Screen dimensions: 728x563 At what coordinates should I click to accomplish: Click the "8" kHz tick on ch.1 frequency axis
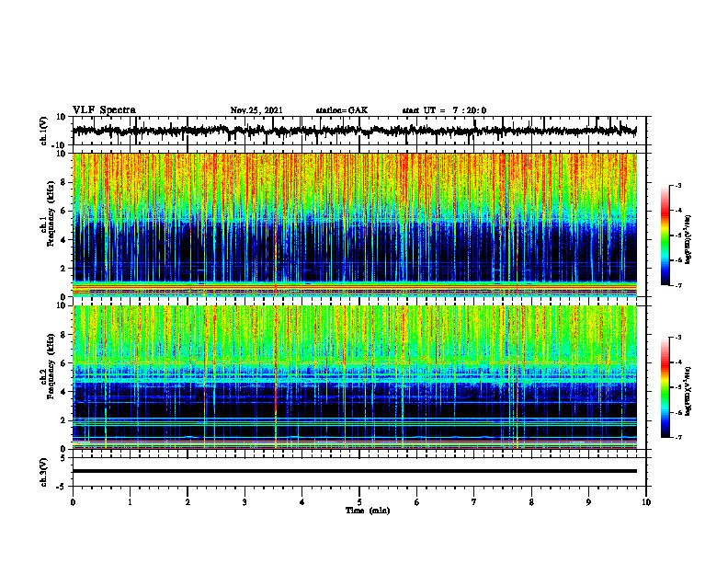pyautogui.click(x=64, y=182)
